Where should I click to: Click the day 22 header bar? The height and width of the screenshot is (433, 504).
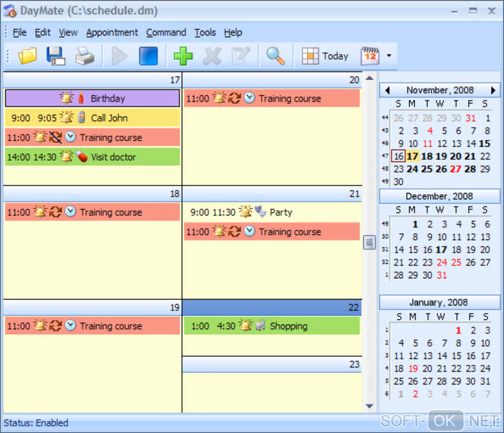click(x=272, y=307)
